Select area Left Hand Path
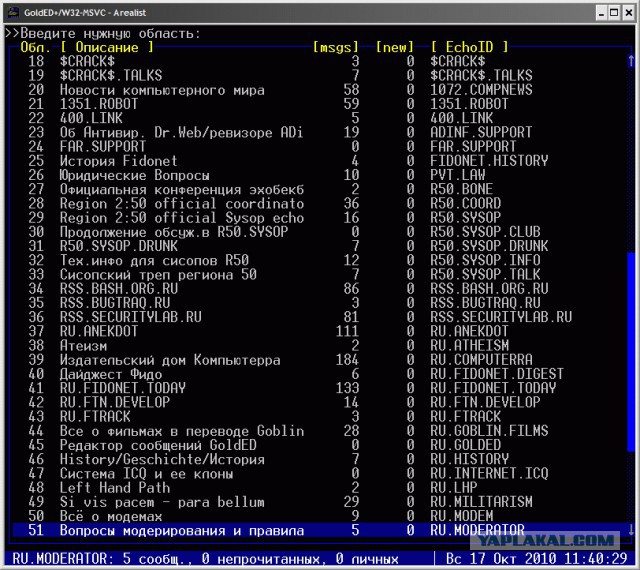This screenshot has width=640, height=570. [x=320, y=488]
